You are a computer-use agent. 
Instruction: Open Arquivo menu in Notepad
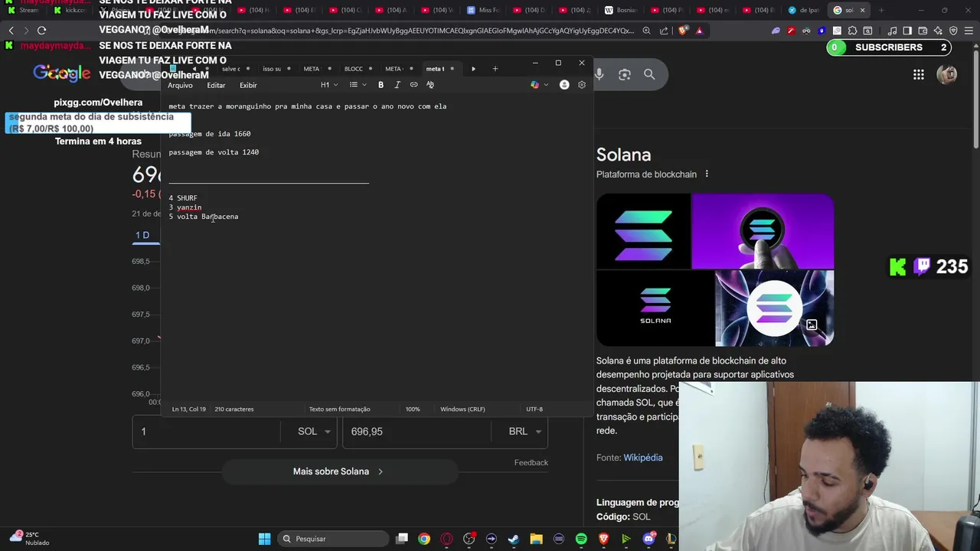181,85
